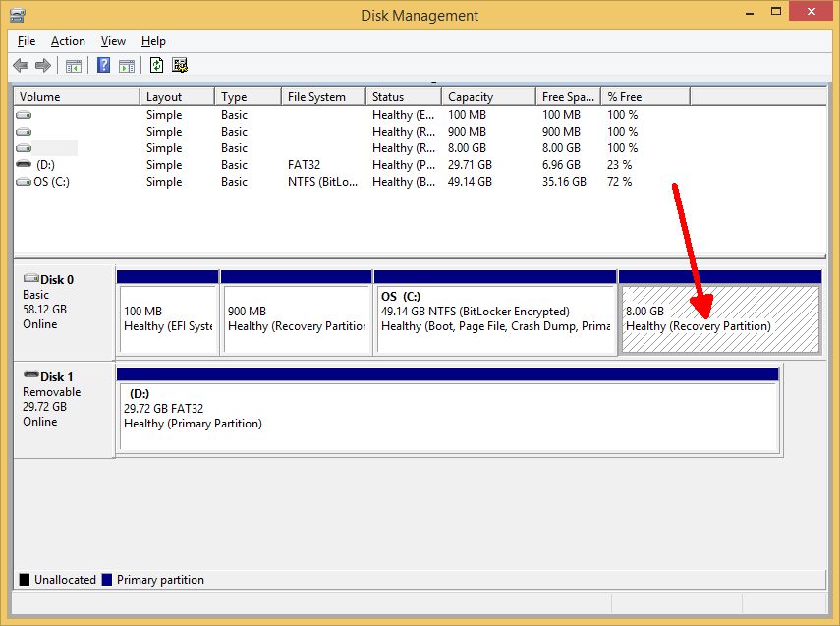Sort by the File System column header
Viewport: 840px width, 626px height.
point(323,97)
